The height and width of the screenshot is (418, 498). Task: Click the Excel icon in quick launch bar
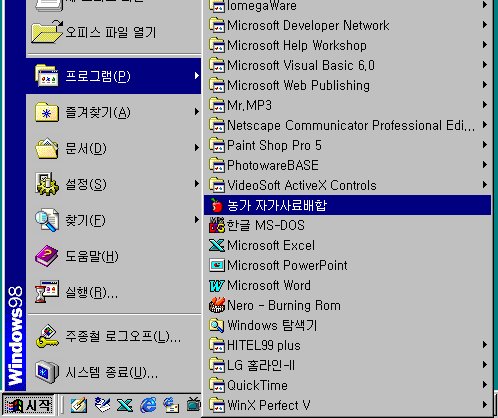[125, 405]
